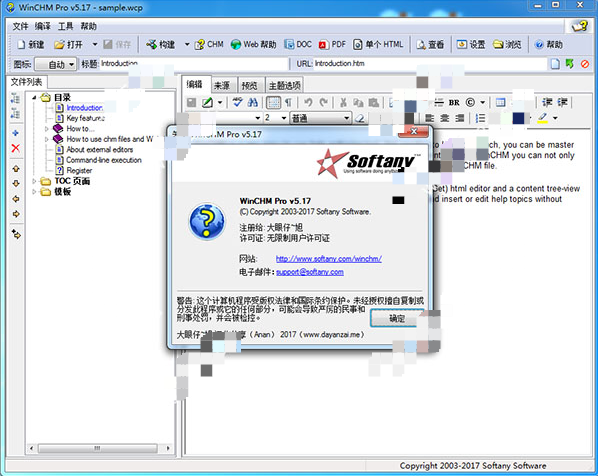Viewport: 598px width, 476px height.
Task: Switch to the 主题选项 tab
Action: coord(285,85)
